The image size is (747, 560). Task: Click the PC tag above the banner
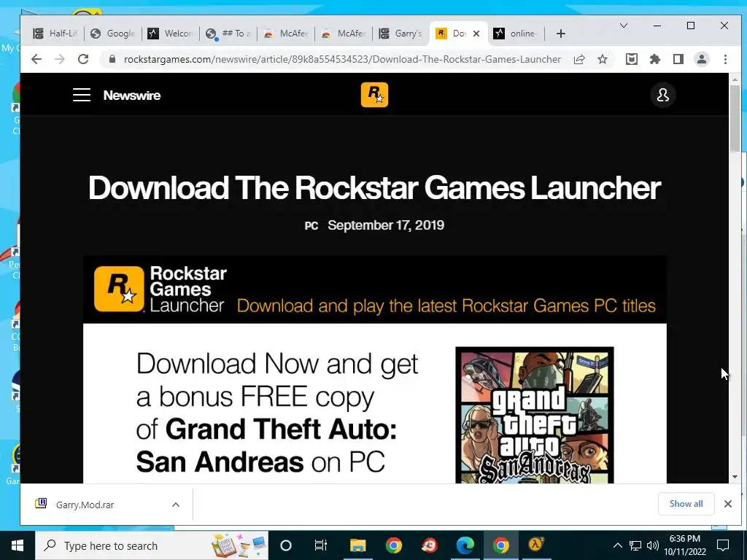(311, 226)
